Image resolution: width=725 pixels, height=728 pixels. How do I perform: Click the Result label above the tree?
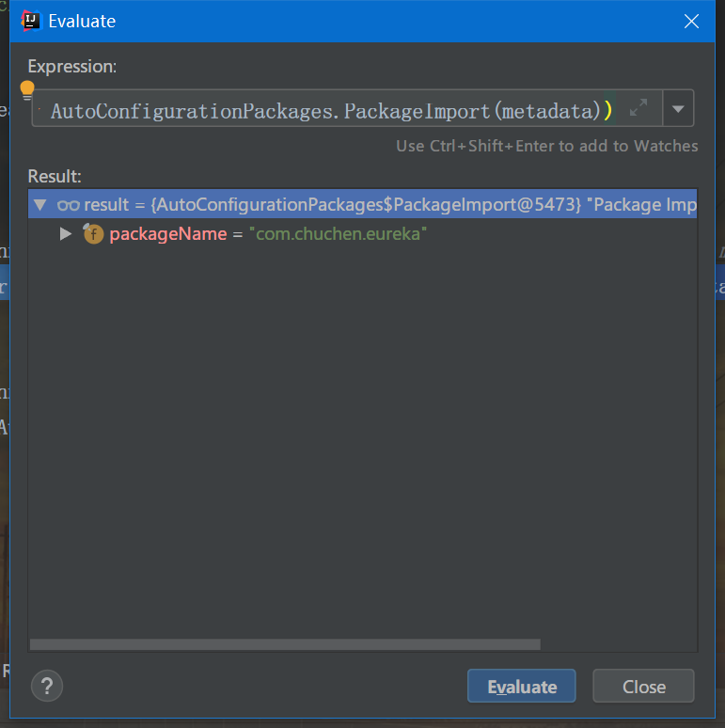55,176
